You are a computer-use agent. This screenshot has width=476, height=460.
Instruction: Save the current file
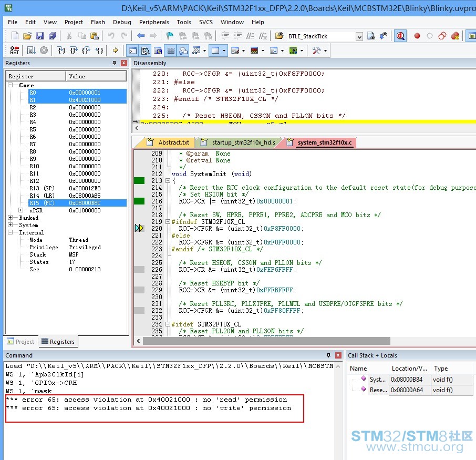coord(40,36)
